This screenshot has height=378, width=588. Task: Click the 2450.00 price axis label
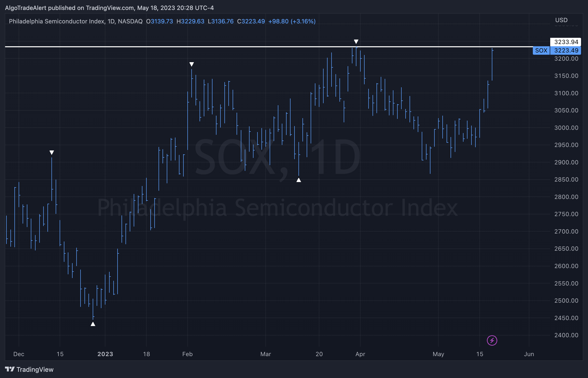point(566,318)
